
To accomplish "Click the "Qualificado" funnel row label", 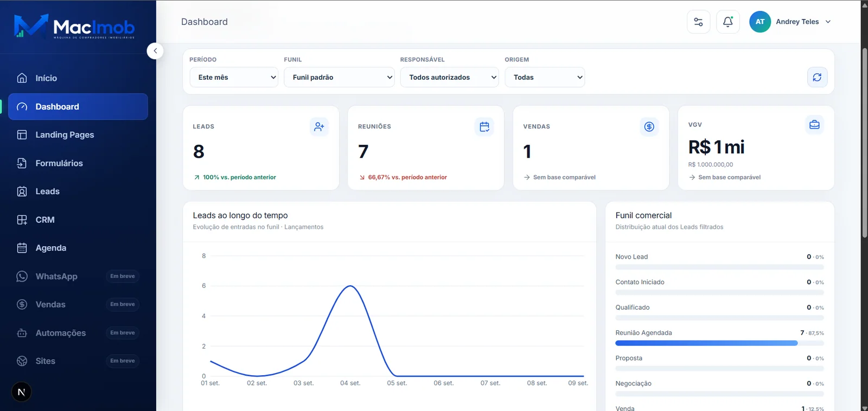I will (633, 307).
